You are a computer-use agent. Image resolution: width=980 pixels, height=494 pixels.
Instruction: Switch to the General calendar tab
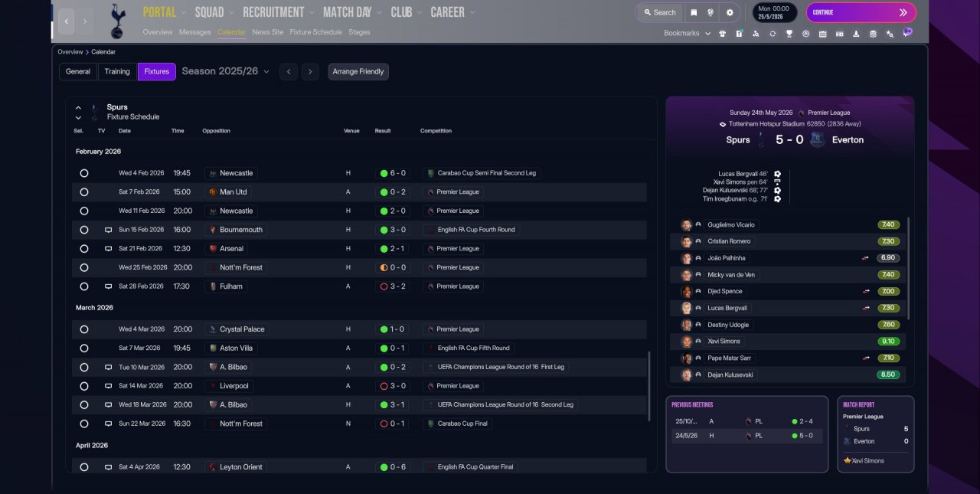click(x=78, y=71)
